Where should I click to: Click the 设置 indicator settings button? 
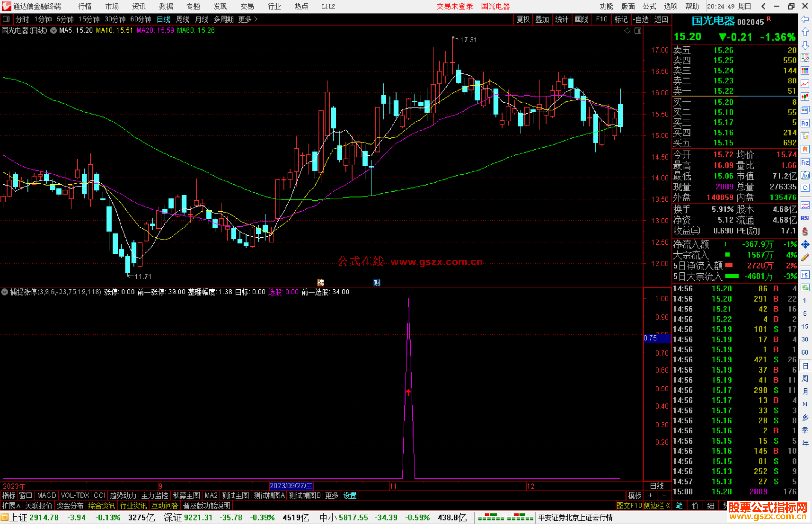[x=350, y=495]
